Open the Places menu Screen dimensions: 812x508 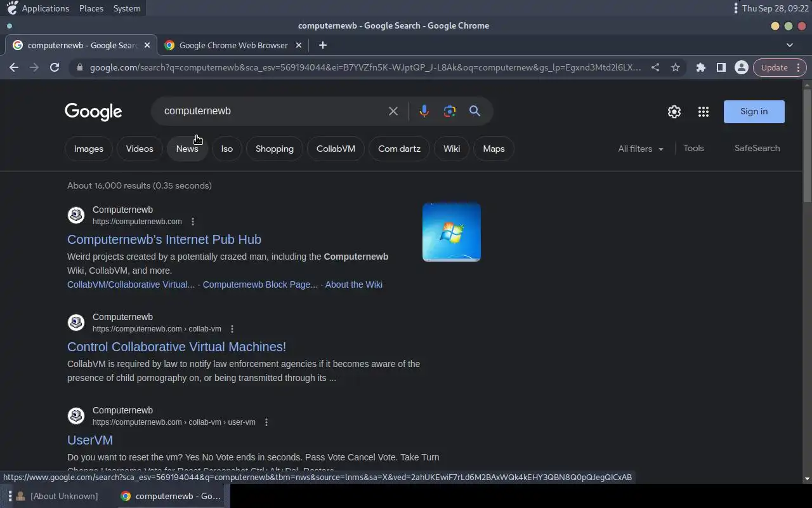(91, 8)
